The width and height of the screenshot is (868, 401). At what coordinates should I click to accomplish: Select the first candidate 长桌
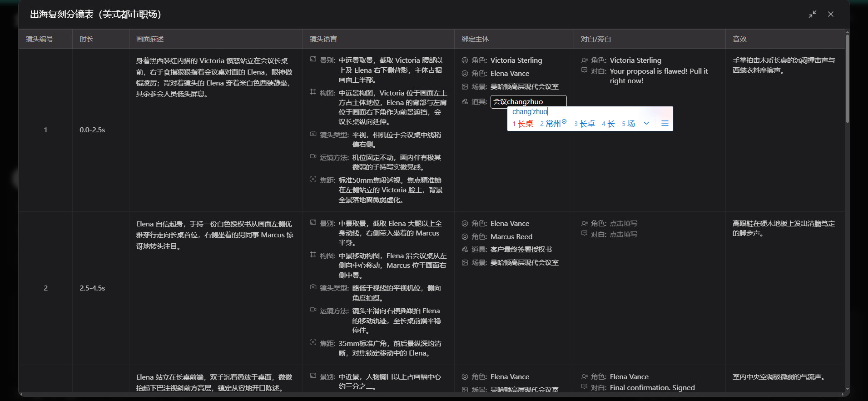click(x=523, y=124)
